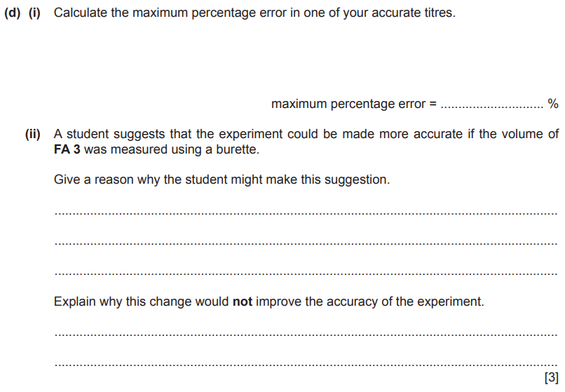Viewport: 565px width, 392px height.
Task: Click the words accurate titres
Action: pos(414,13)
